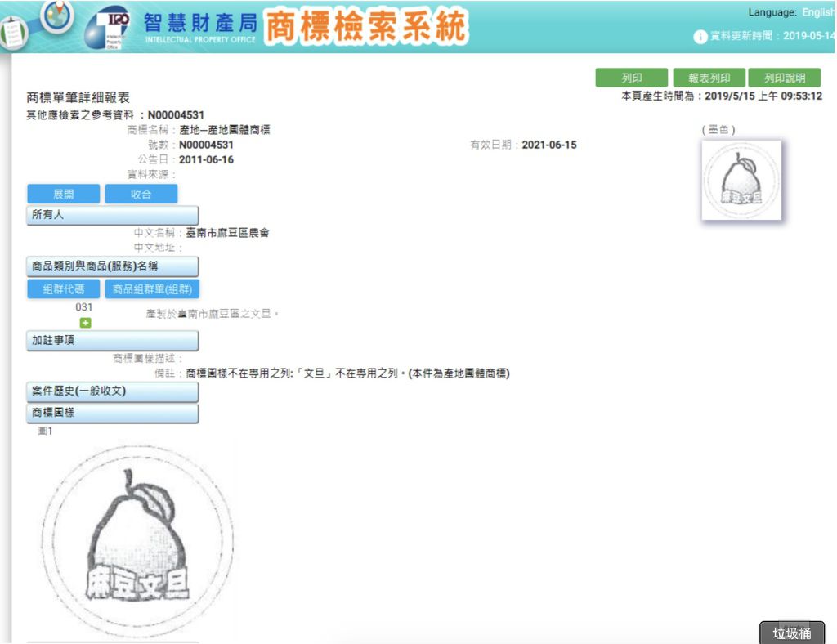Toggle the 加註事項 notes section
Screen dimensions: 837x644
113,341
